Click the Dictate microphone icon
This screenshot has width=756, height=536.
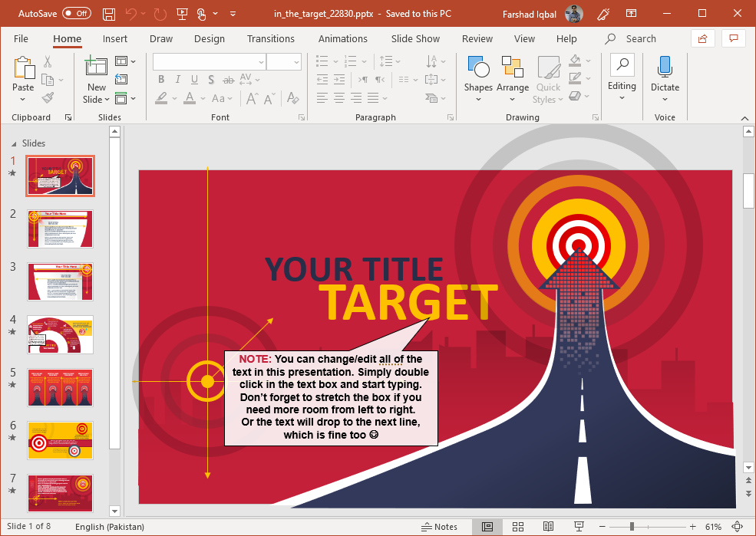pos(665,67)
